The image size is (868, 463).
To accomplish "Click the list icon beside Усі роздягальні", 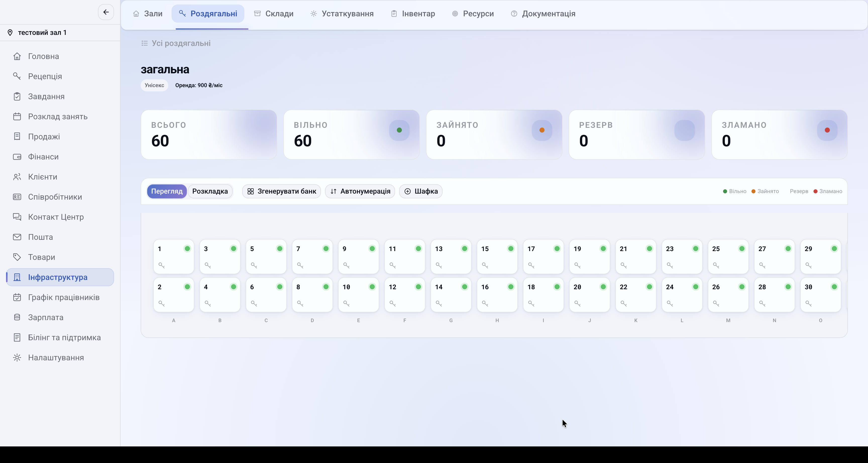I will click(x=145, y=43).
